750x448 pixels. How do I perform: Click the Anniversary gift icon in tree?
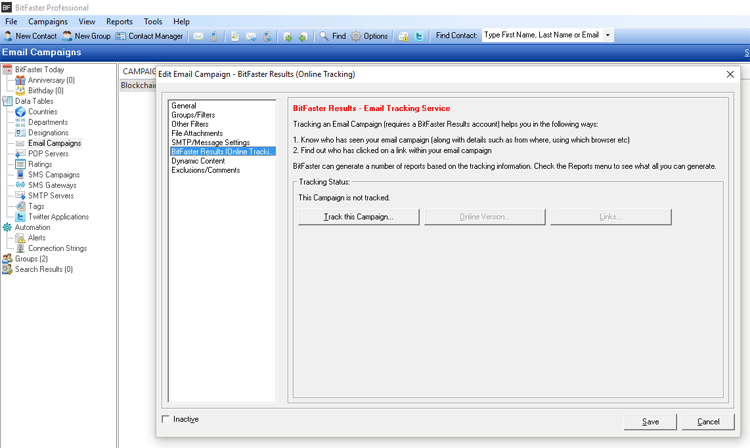pyautogui.click(x=20, y=80)
